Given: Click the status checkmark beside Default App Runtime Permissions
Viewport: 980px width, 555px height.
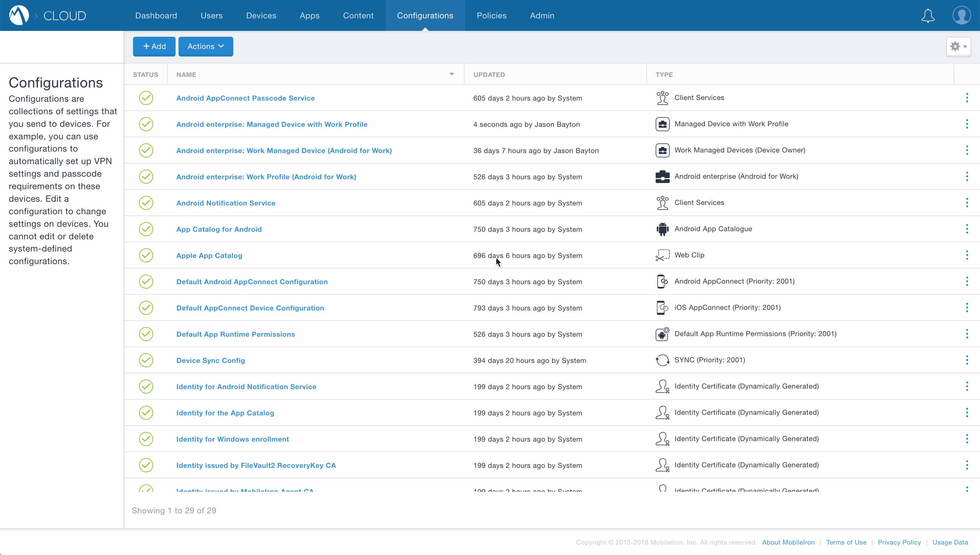Looking at the screenshot, I should tap(146, 334).
